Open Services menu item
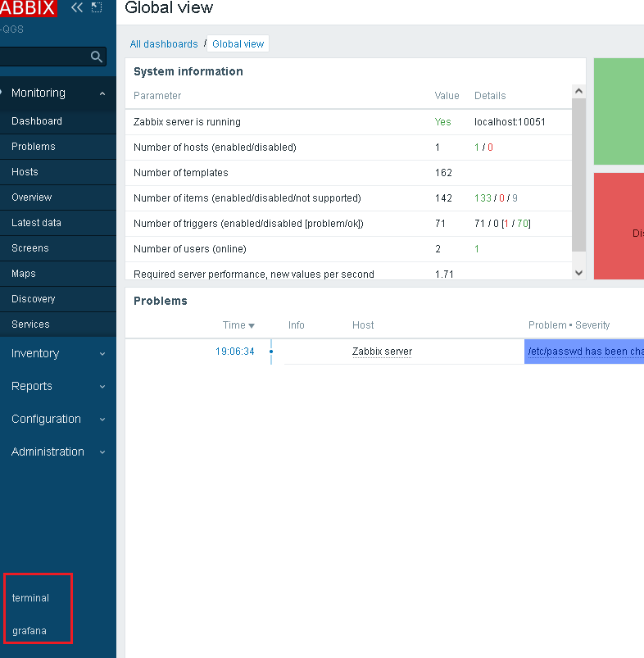Viewport: 644px width, 658px height. [58, 324]
